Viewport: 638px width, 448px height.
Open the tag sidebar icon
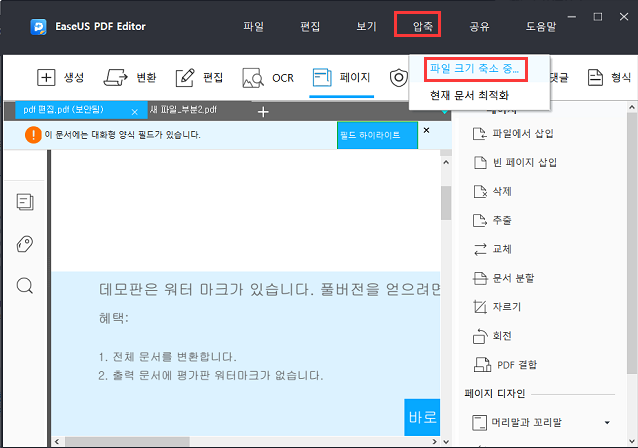coord(25,244)
